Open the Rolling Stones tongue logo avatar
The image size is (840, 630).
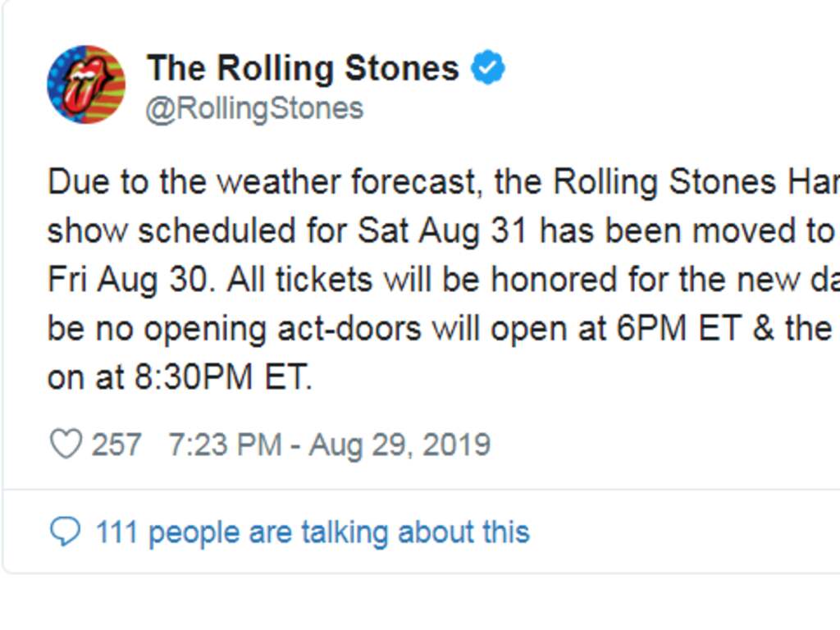click(86, 84)
